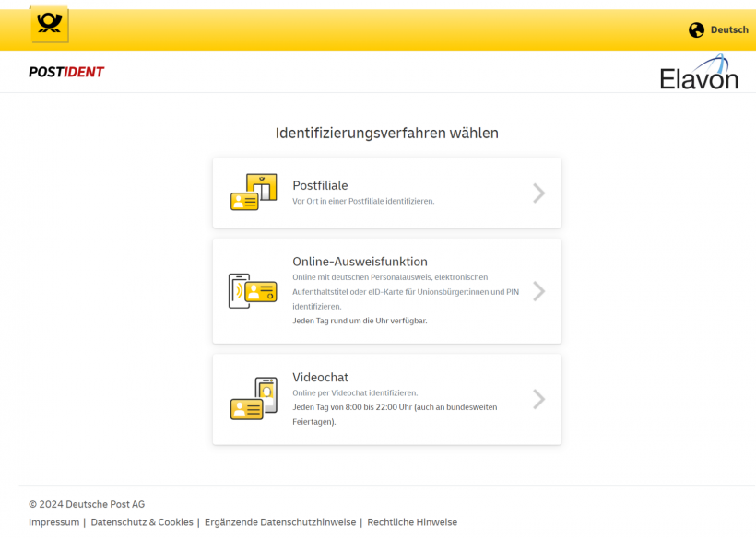
Task: Click the POSTIDENT logo
Action: click(66, 72)
